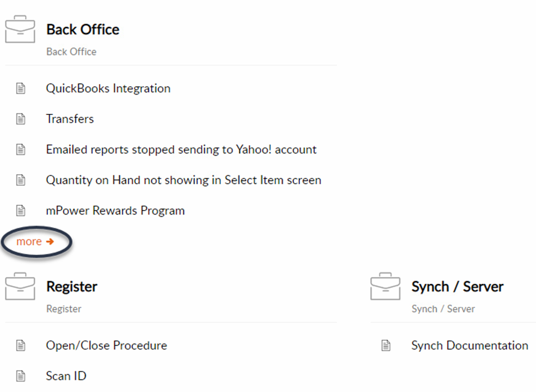
Task: Click the document icon next to Transfers
Action: (x=21, y=119)
